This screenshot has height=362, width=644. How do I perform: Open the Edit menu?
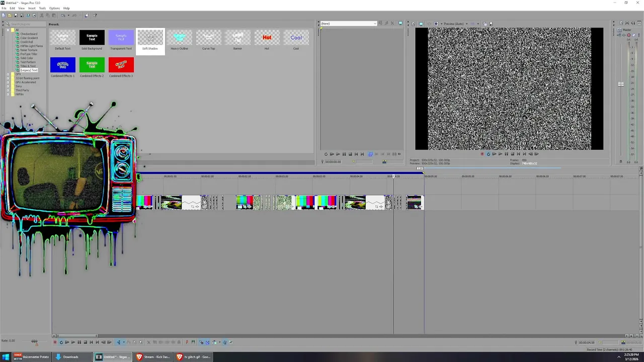tap(12, 8)
